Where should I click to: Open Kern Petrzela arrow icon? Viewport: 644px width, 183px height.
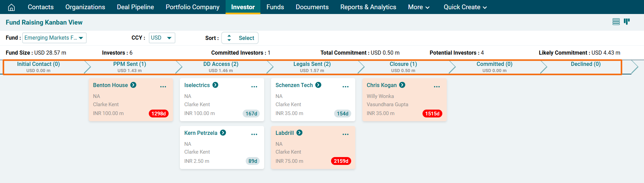pyautogui.click(x=223, y=133)
